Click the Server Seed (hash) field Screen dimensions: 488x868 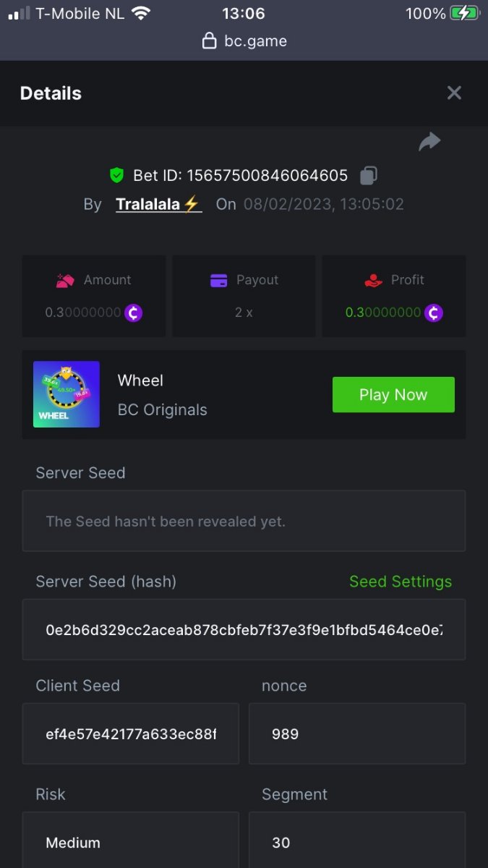pos(244,629)
